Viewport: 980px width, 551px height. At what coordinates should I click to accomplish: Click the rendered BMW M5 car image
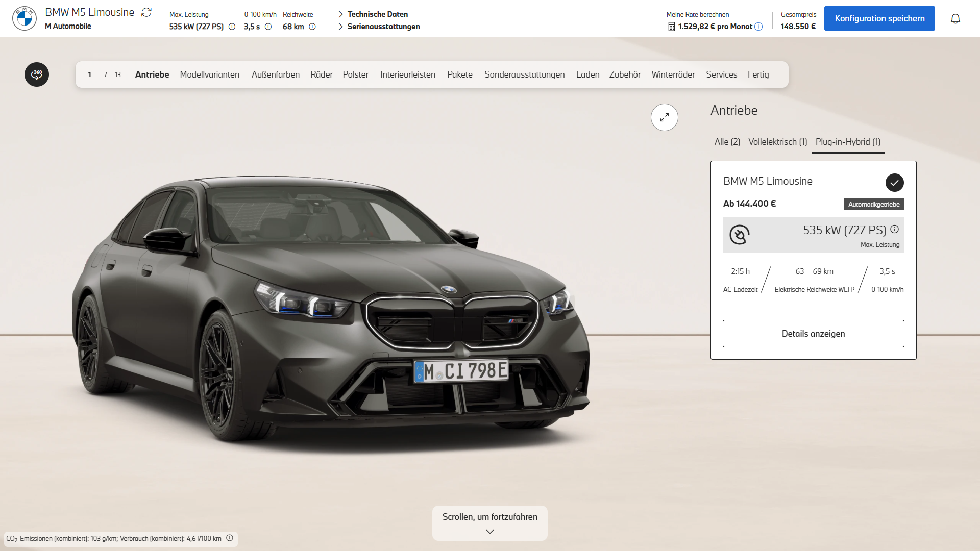[332, 306]
